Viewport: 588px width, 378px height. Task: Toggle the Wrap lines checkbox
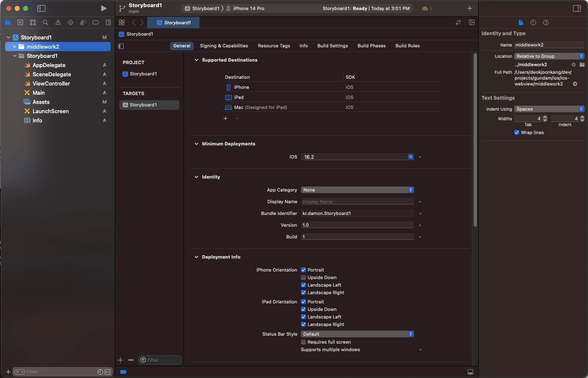517,132
